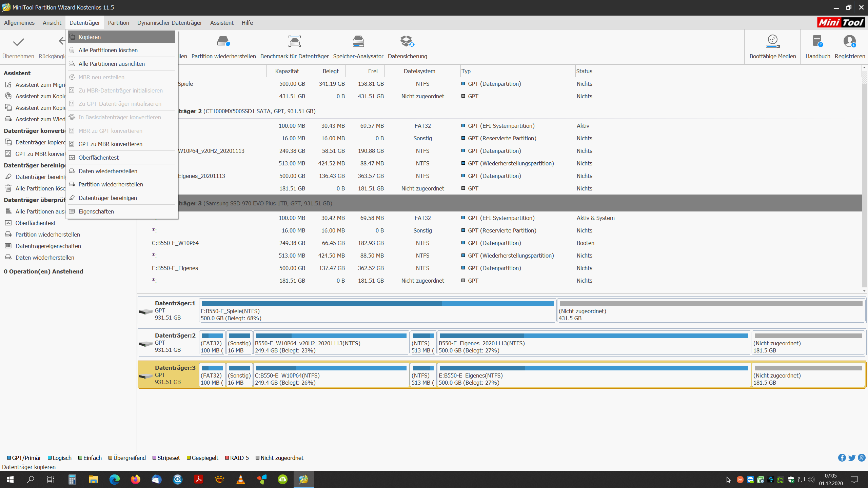Click Daten wiederherstellen in left sidebar

(45, 258)
